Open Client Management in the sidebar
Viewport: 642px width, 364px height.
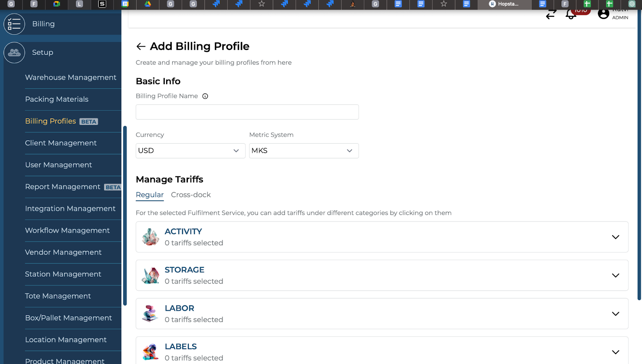(x=61, y=143)
